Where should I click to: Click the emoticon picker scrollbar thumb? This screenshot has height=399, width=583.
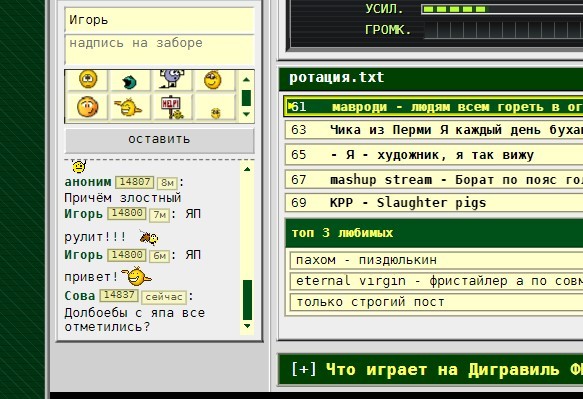[x=246, y=98]
